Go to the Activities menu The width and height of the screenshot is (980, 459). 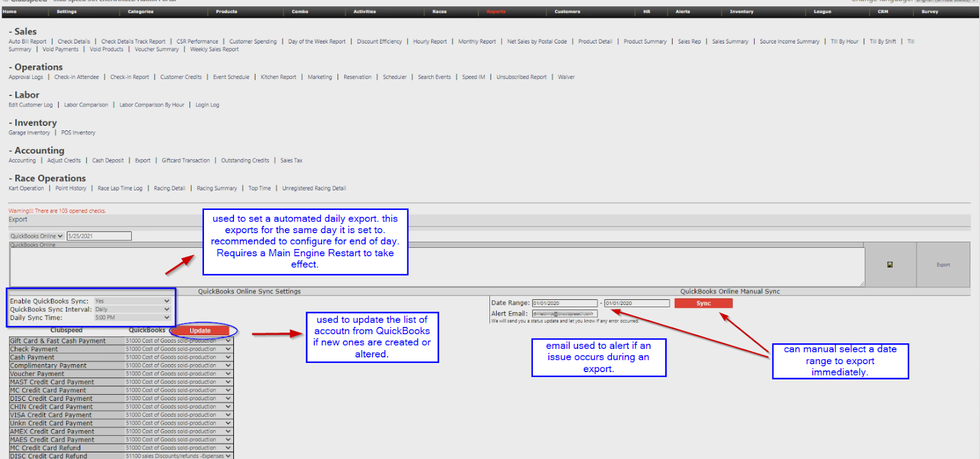coord(364,12)
